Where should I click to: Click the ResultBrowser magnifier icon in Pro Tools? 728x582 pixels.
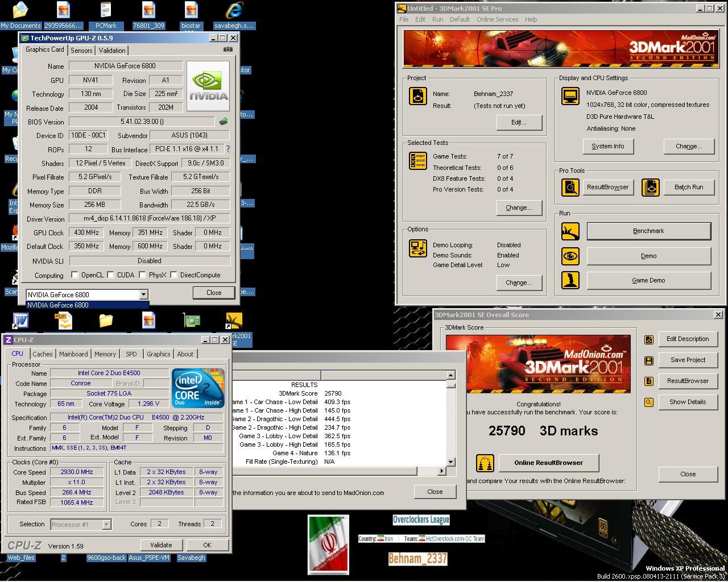(x=570, y=187)
